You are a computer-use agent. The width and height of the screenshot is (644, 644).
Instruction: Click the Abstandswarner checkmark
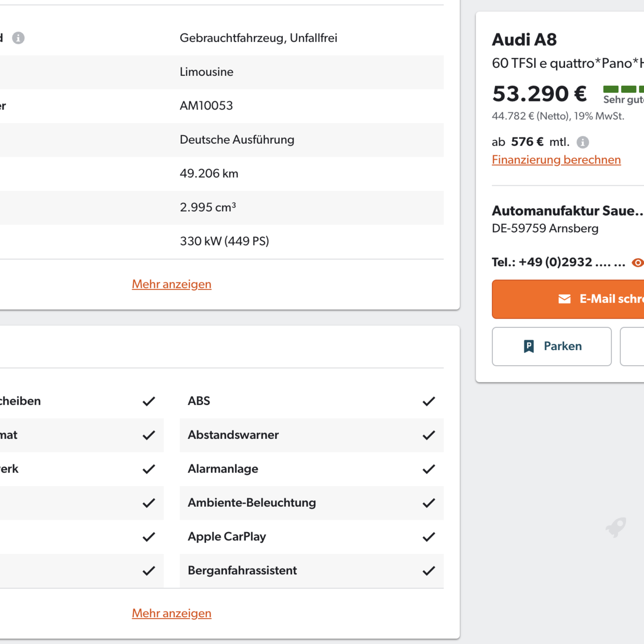click(x=429, y=435)
